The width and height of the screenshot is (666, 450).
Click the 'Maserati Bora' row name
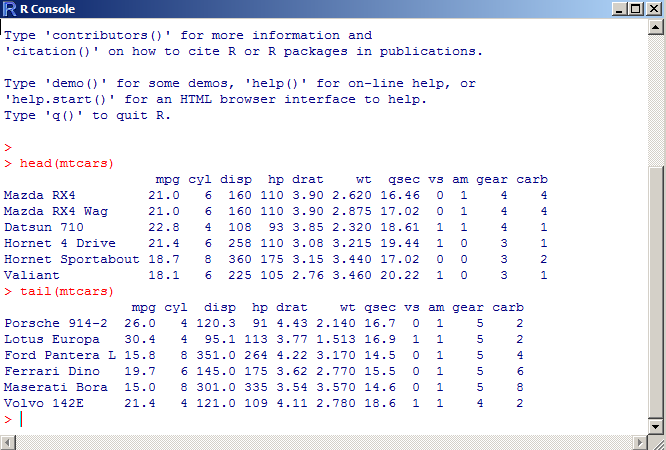[56, 388]
